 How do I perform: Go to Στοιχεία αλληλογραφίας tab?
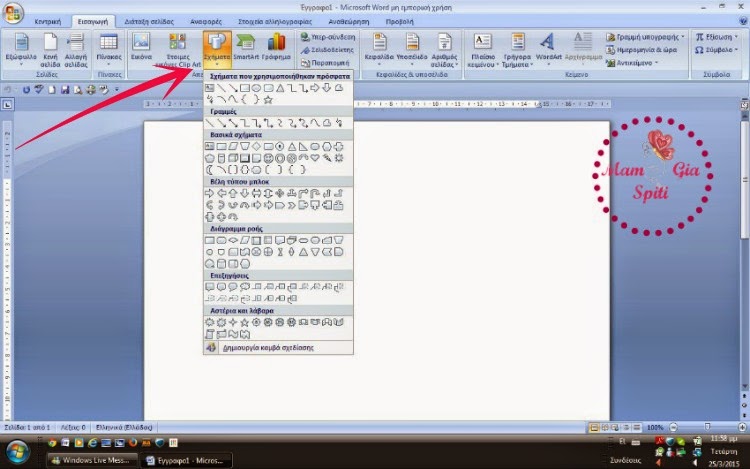pyautogui.click(x=275, y=22)
